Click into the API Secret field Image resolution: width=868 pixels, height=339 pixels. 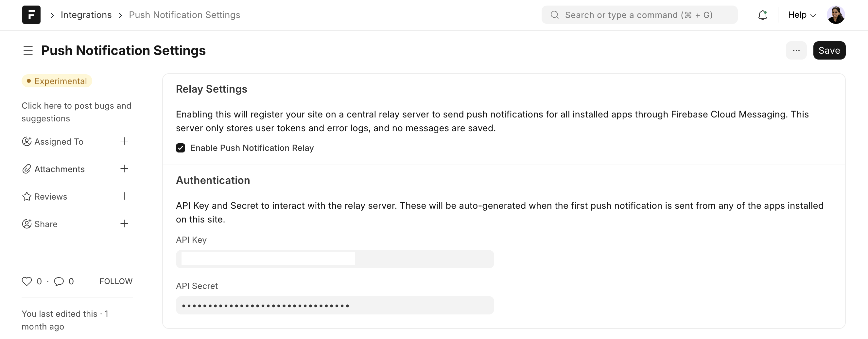pyautogui.click(x=335, y=306)
